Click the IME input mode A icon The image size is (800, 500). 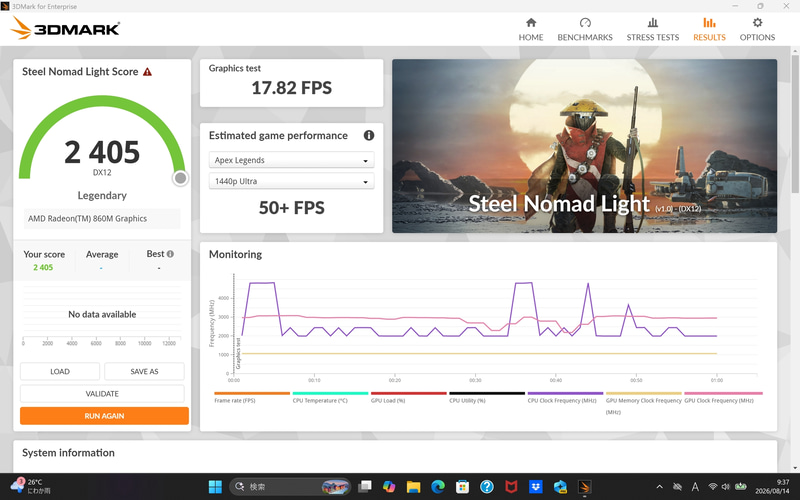pyautogui.click(x=695, y=487)
